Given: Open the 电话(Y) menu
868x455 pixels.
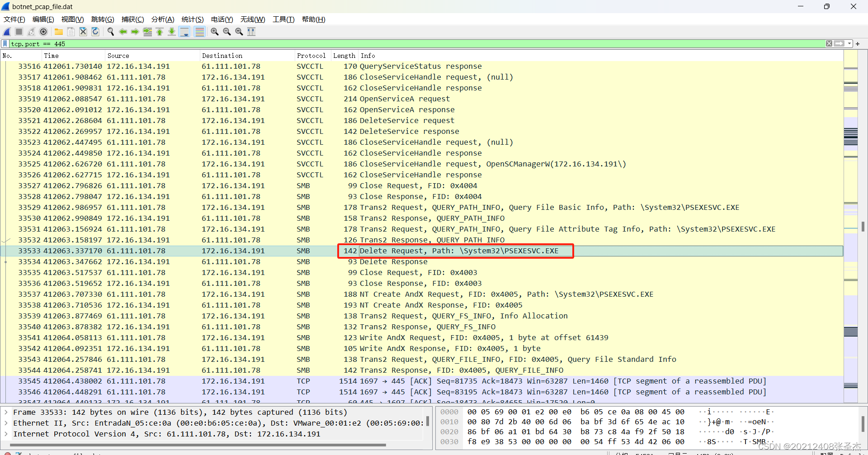Looking at the screenshot, I should click(222, 19).
